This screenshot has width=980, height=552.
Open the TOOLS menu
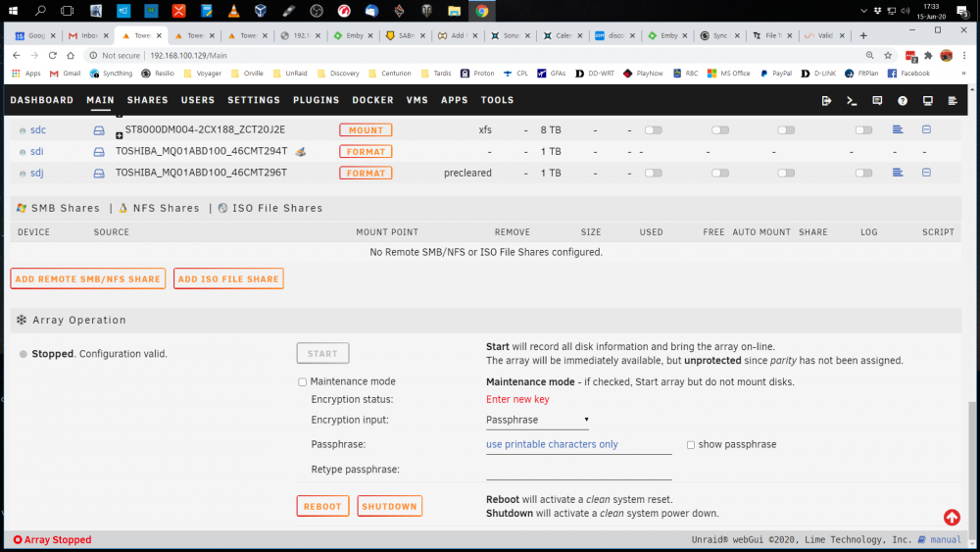(x=498, y=100)
